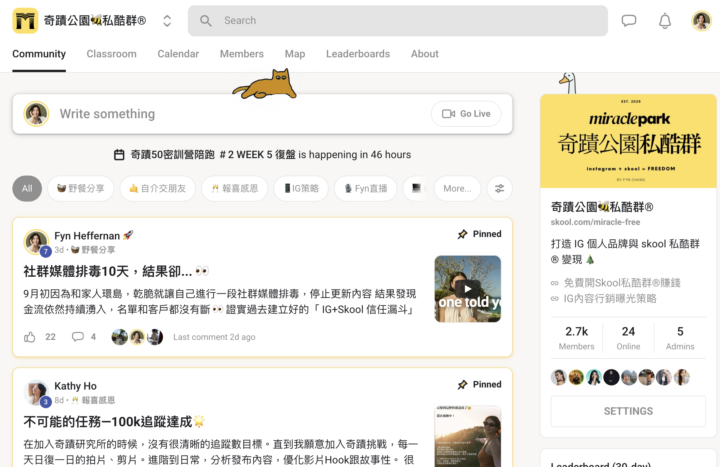
Task: Click the SETTINGS button
Action: click(628, 411)
